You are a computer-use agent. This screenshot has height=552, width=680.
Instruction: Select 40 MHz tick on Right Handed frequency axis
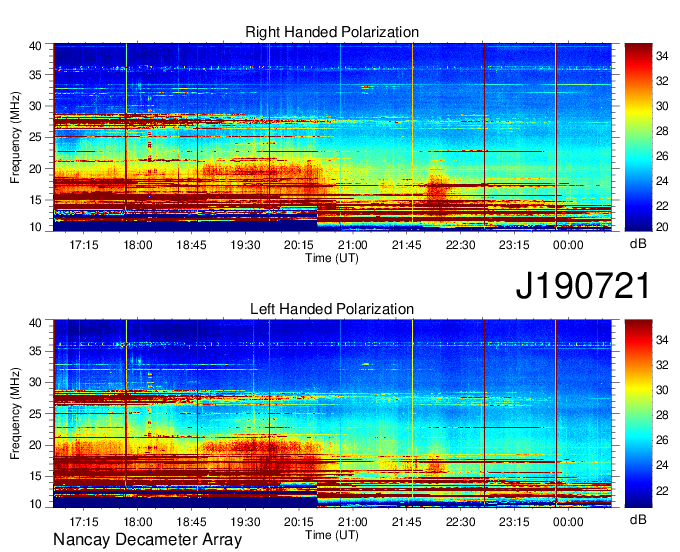36,46
